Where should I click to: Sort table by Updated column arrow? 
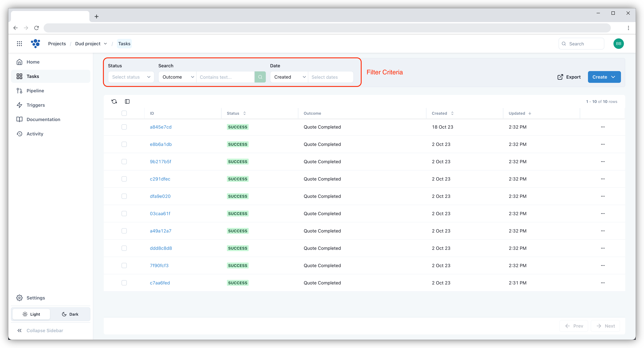point(530,113)
